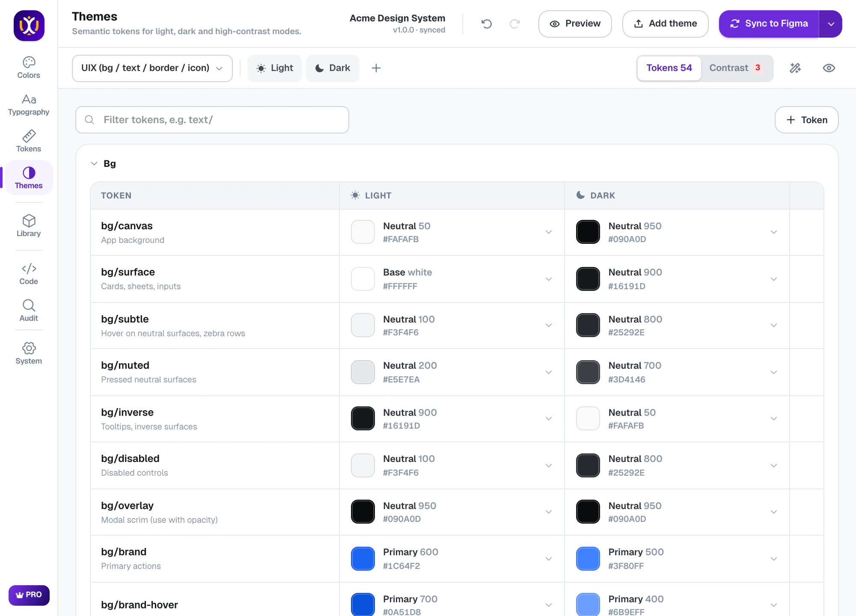The image size is (856, 616).
Task: Select the bg/subtle token name
Action: tap(125, 319)
